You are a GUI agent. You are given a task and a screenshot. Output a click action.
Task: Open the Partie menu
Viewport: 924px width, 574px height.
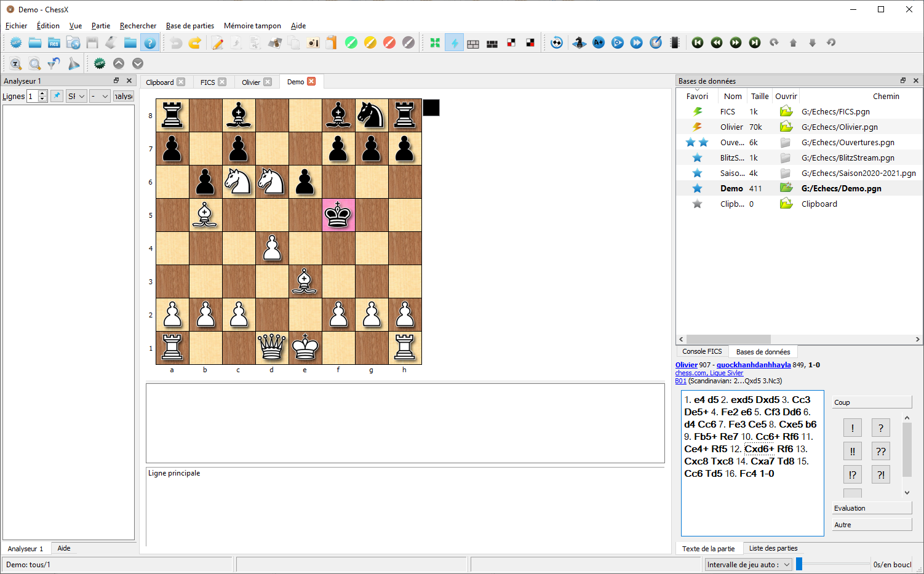[101, 26]
